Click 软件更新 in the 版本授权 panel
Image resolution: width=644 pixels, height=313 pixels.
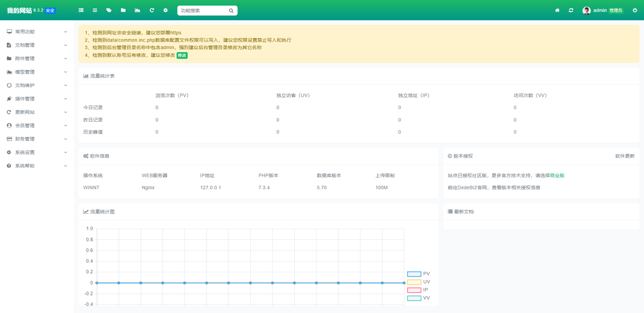625,156
